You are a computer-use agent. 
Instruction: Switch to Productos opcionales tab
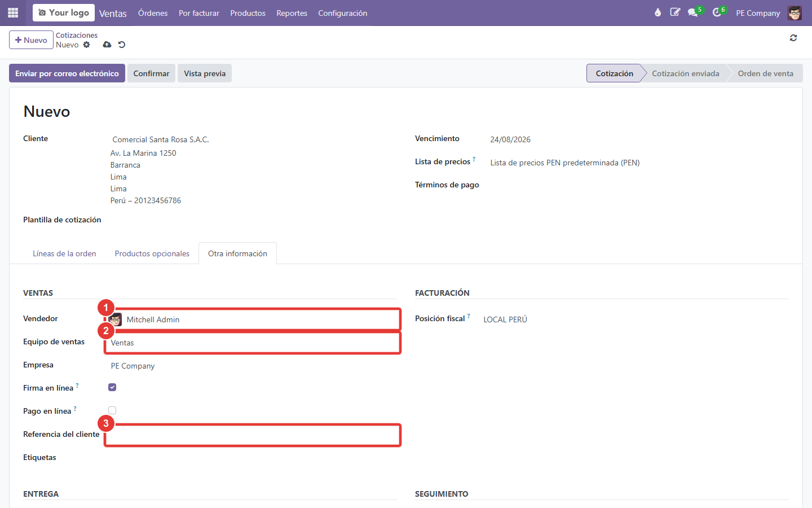coord(152,253)
